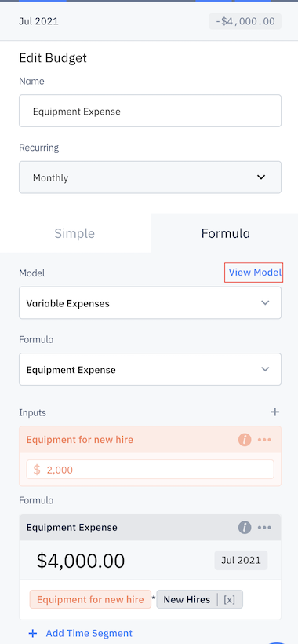The width and height of the screenshot is (298, 644).
Task: Select the Equipment for new hire formula chip
Action: (90, 600)
